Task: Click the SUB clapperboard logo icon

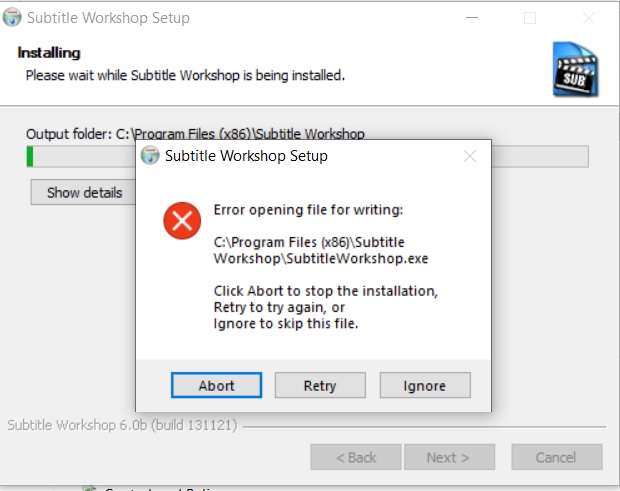Action: coord(575,70)
